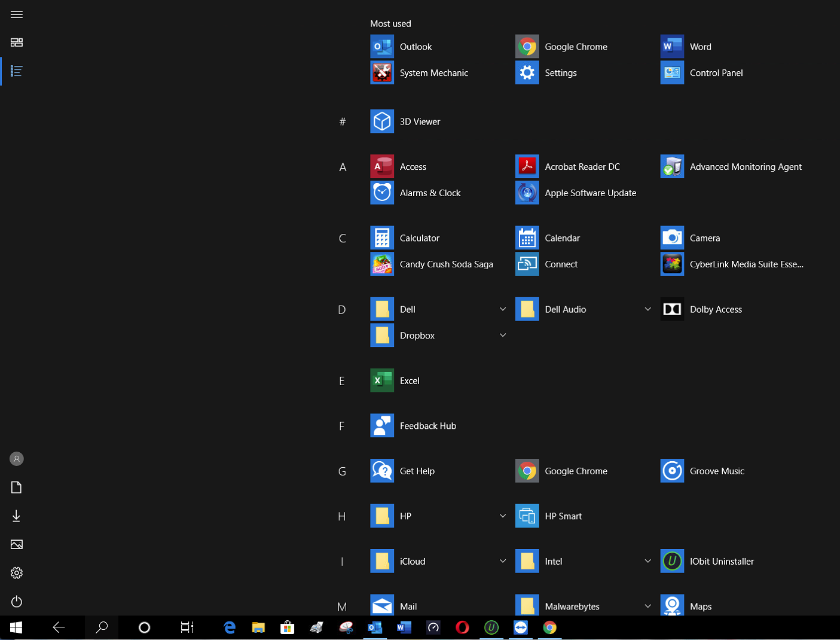Open Power options button
840x640 pixels.
[17, 601]
